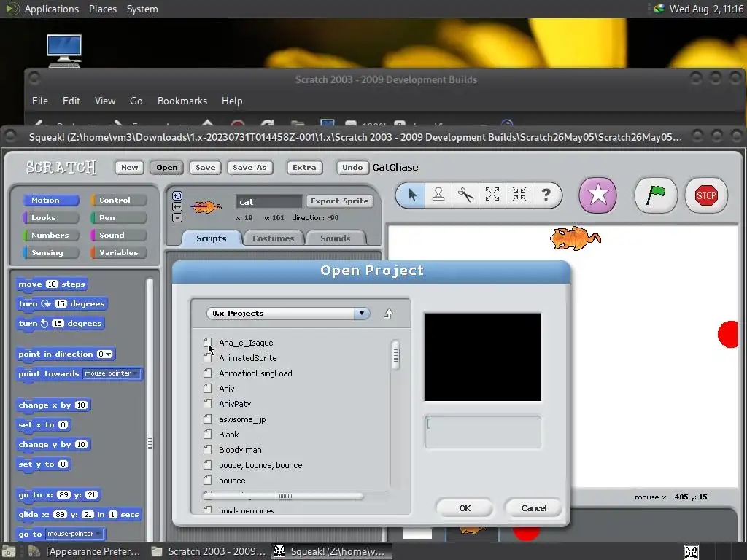
Task: Open go to mouse-pointer dropdown
Action: (74, 534)
